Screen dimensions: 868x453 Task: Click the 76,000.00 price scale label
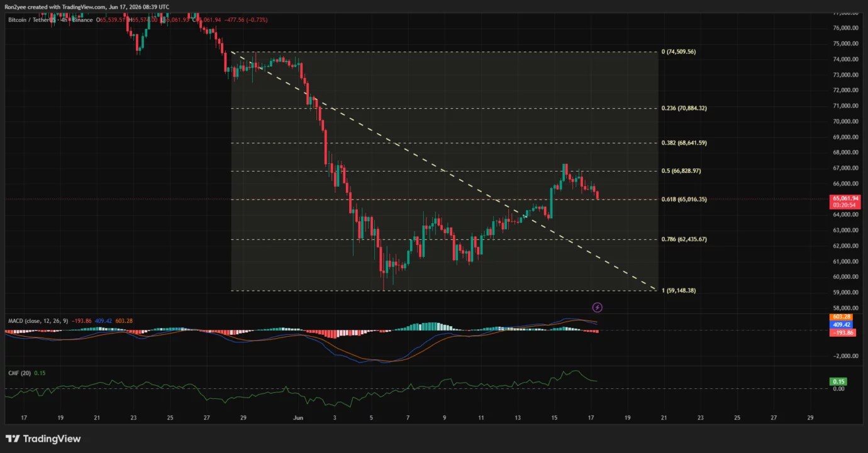tap(845, 28)
